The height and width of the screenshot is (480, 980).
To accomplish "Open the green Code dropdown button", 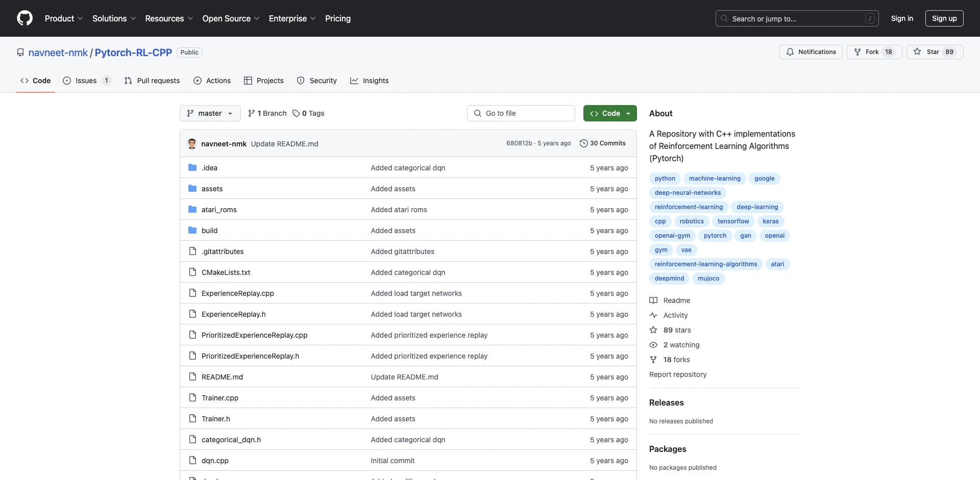I will pyautogui.click(x=610, y=113).
